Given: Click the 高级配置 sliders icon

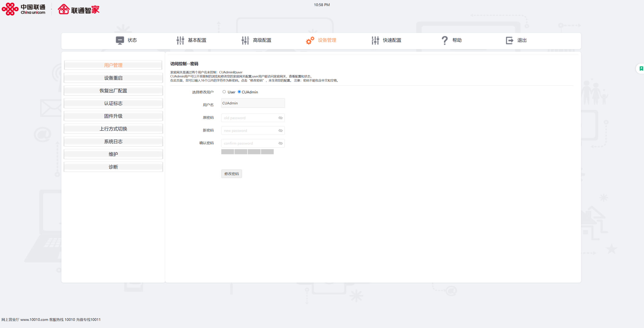Looking at the screenshot, I should tap(245, 40).
